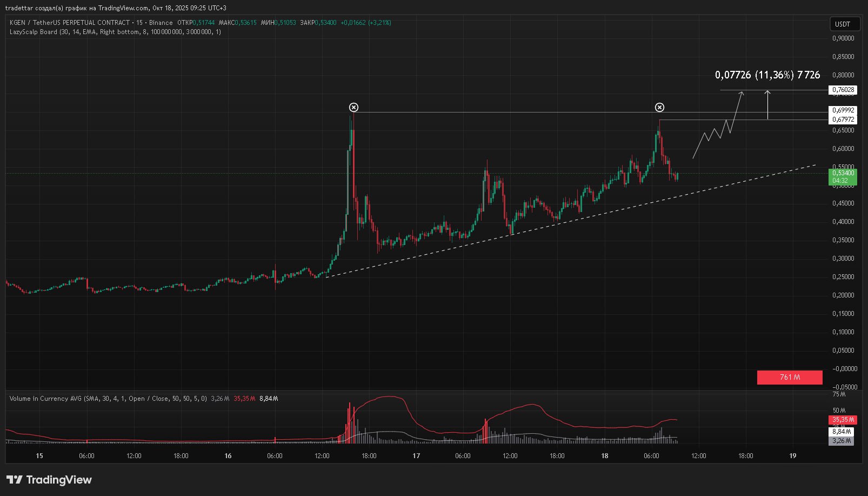This screenshot has width=868, height=496.
Task: Click the right circled X marker
Action: pos(659,108)
